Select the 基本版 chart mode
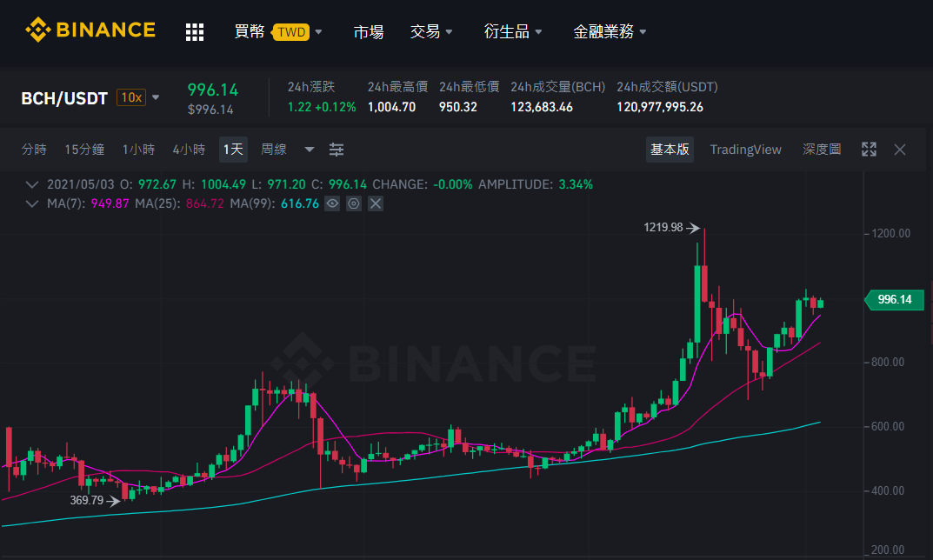933x560 pixels. [x=670, y=150]
